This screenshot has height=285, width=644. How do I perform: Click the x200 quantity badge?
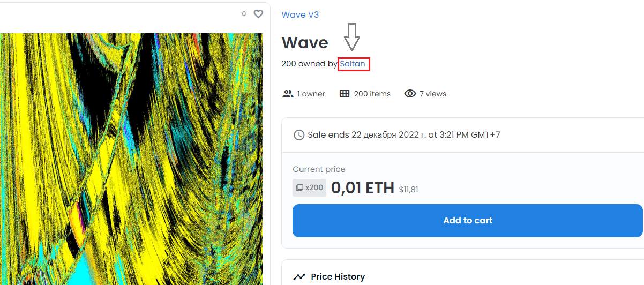point(309,187)
